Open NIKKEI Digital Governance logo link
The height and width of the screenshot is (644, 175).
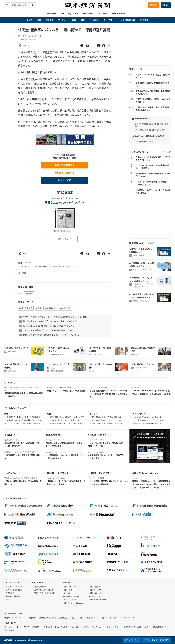click(x=23, y=506)
